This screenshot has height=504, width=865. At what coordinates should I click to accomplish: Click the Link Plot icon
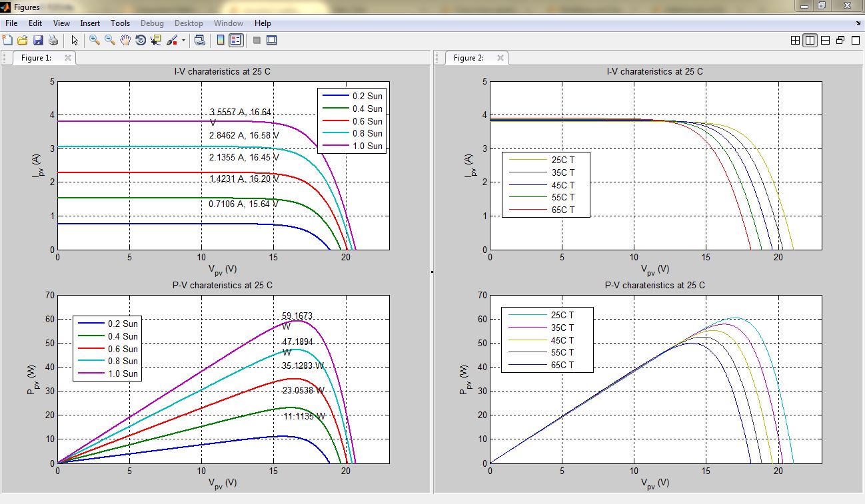(199, 40)
